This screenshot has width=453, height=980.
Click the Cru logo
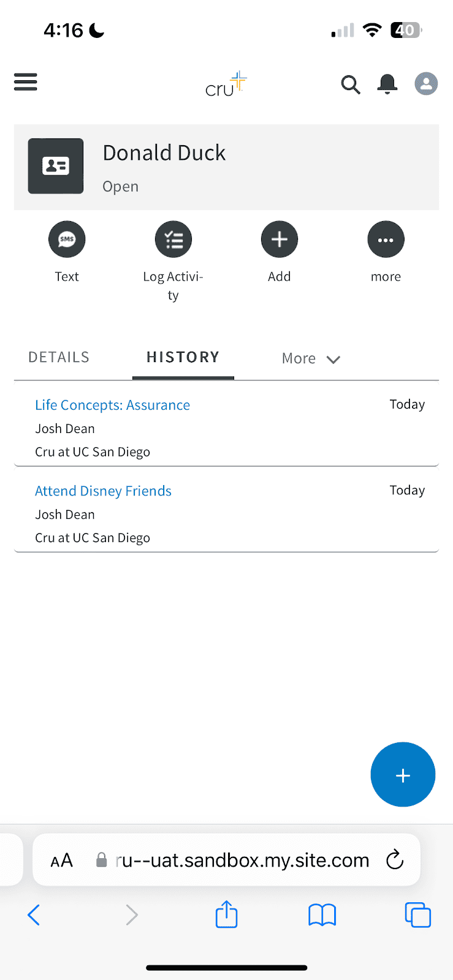tap(226, 84)
